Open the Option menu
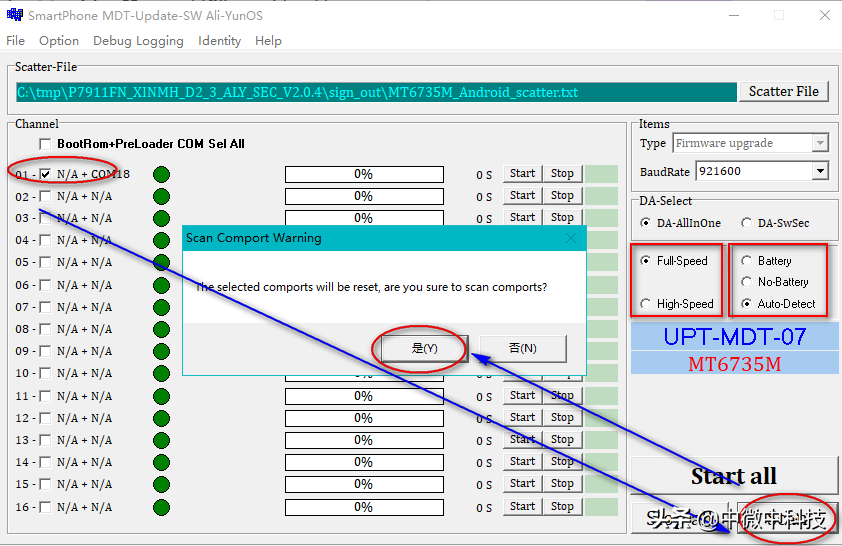 click(x=59, y=41)
